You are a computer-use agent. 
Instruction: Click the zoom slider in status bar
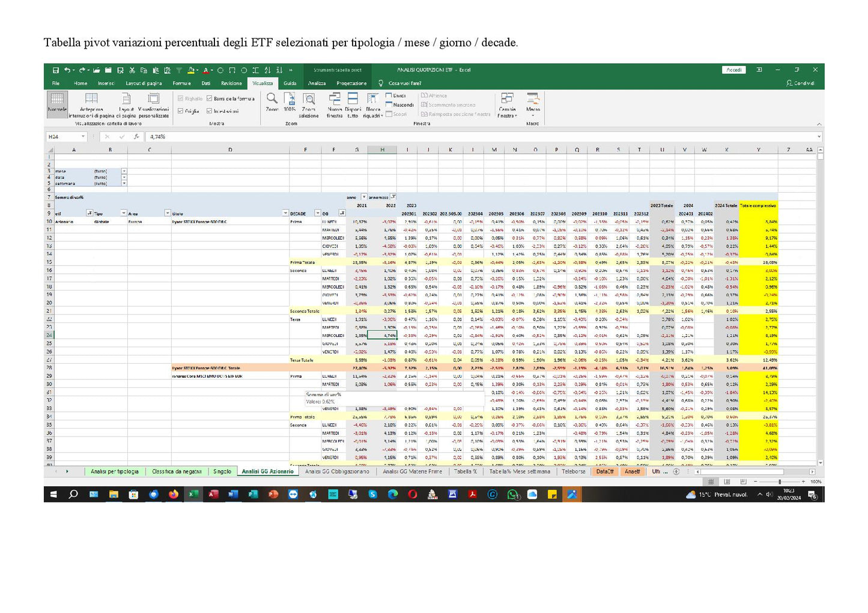point(780,482)
